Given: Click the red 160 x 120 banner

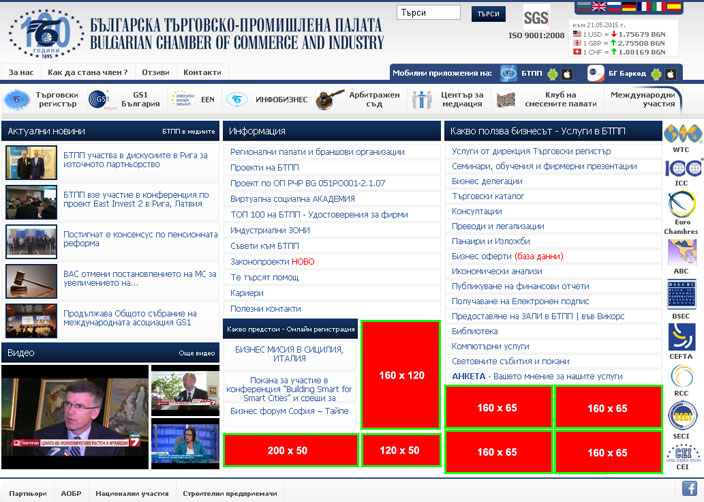Looking at the screenshot, I should 401,375.
